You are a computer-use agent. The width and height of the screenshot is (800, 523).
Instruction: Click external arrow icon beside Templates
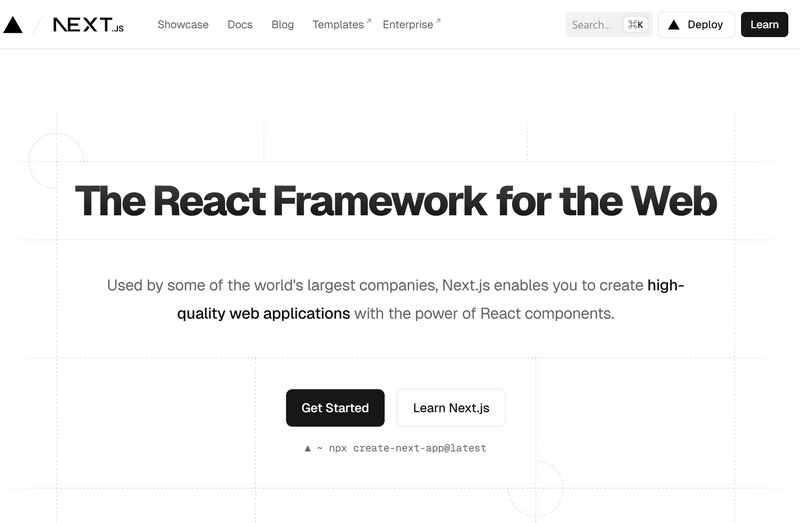(x=369, y=20)
